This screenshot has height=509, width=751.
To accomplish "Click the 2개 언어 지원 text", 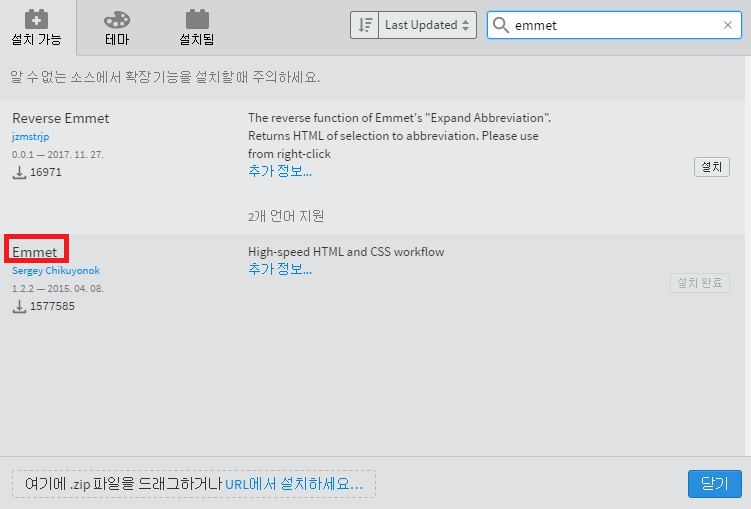I will 286,216.
